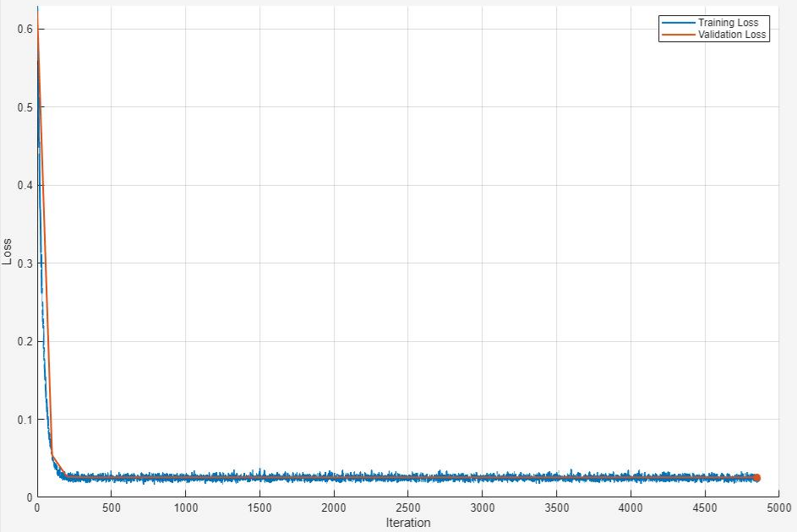Click the Loss y-axis label
797x532 pixels.
click(7, 252)
